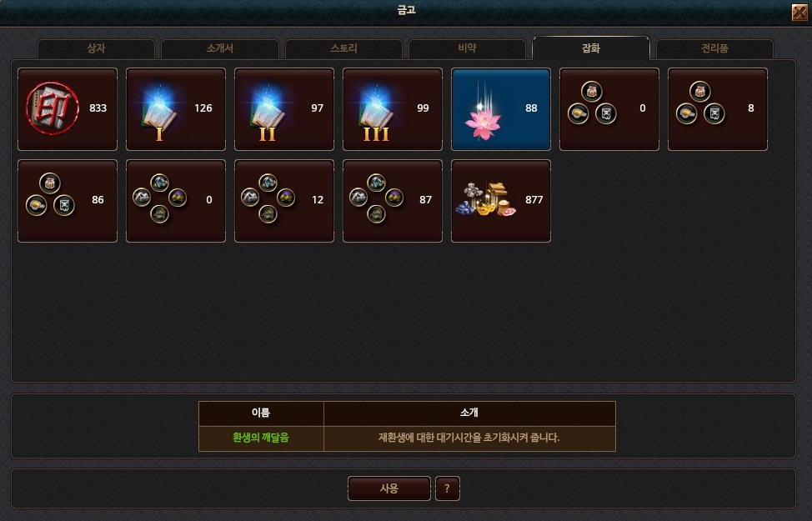Select the three-coin bundle with count 0
This screenshot has width=812, height=521.
tap(609, 109)
